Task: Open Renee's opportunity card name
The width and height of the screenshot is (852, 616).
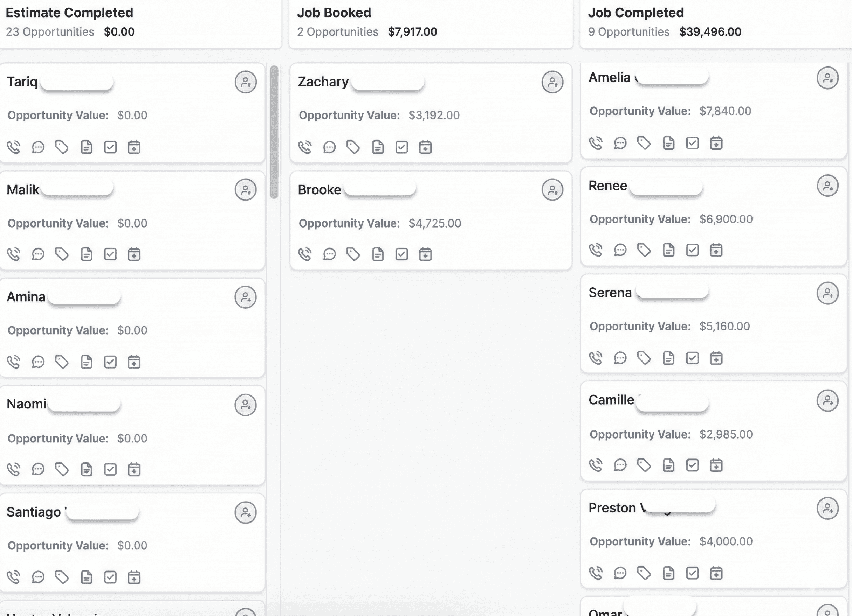Action: coord(607,186)
